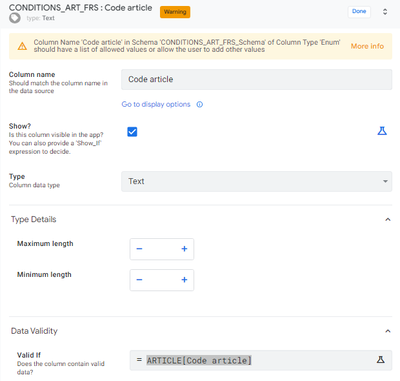The height and width of the screenshot is (381, 400).
Task: Click the info icon beside display options
Action: pyautogui.click(x=199, y=105)
